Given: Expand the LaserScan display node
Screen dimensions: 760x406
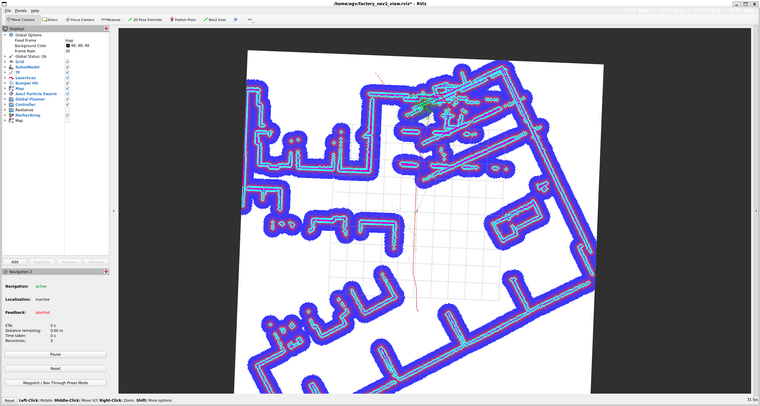Looking at the screenshot, I should tap(5, 78).
